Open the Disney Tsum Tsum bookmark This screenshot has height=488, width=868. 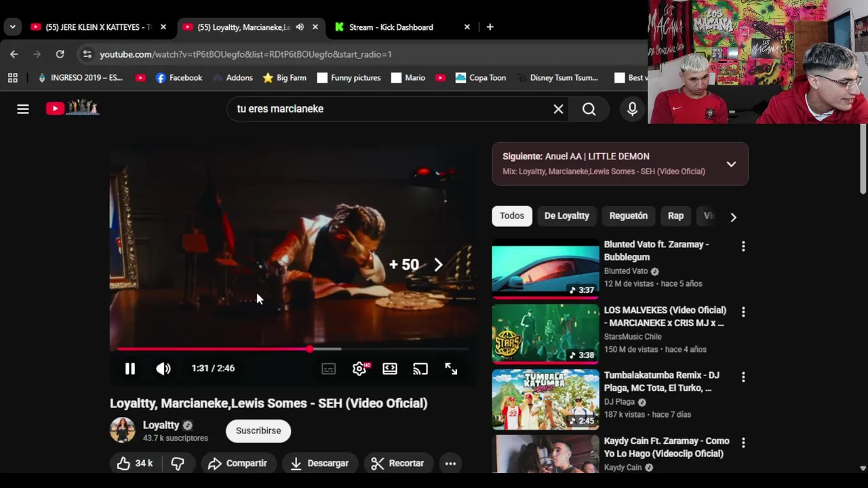tap(557, 78)
